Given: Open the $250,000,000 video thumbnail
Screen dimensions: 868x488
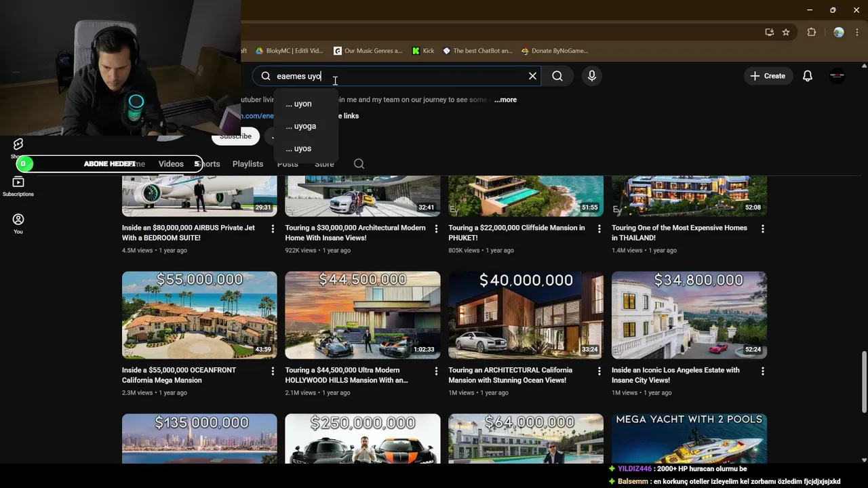Looking at the screenshot, I should pos(363,439).
